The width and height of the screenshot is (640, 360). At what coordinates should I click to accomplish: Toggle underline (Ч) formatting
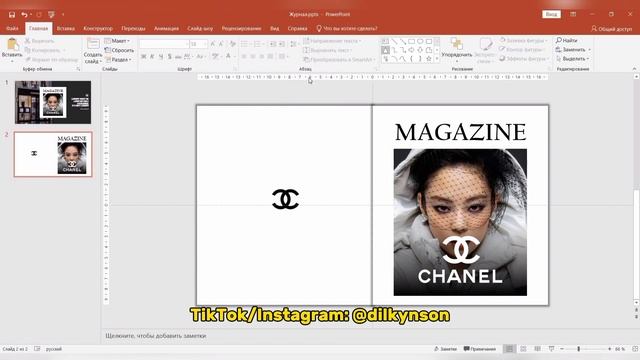[161, 57]
